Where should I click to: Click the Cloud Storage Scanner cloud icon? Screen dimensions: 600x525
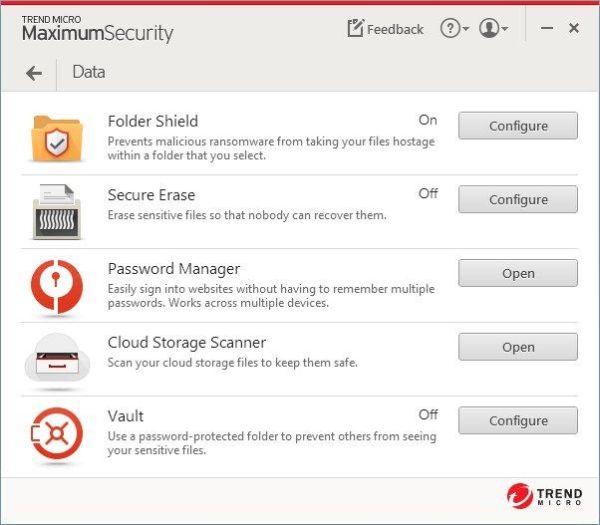pos(57,358)
